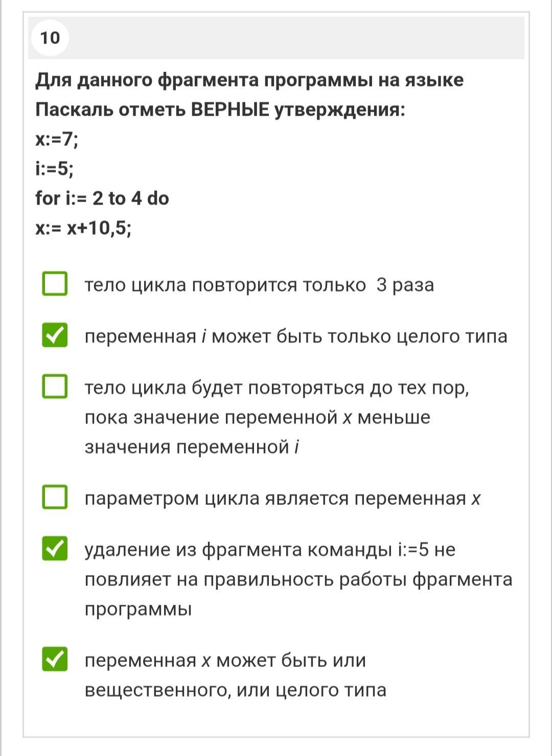Enable the checkbox "параметром цикла является переменная x"
The width and height of the screenshot is (552, 756).
click(x=55, y=497)
